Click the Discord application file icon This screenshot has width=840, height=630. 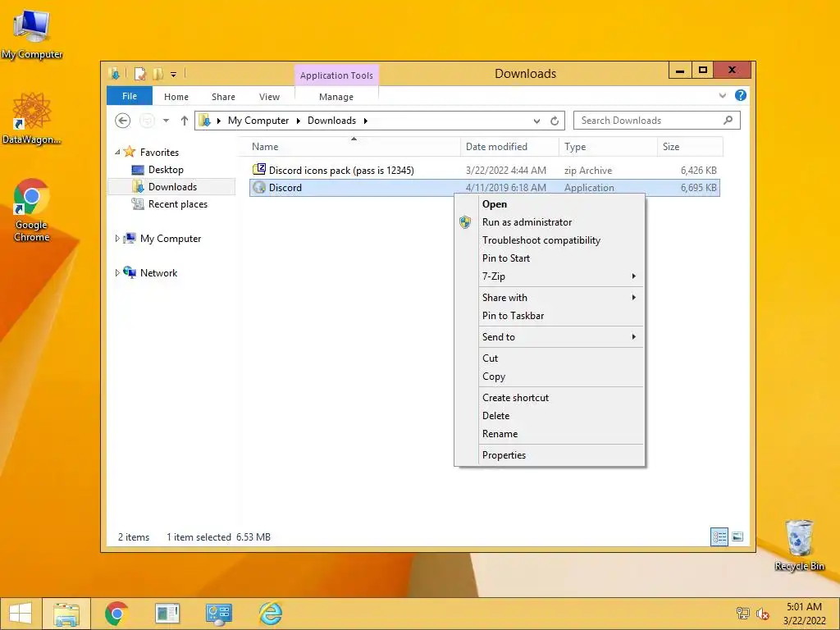259,188
